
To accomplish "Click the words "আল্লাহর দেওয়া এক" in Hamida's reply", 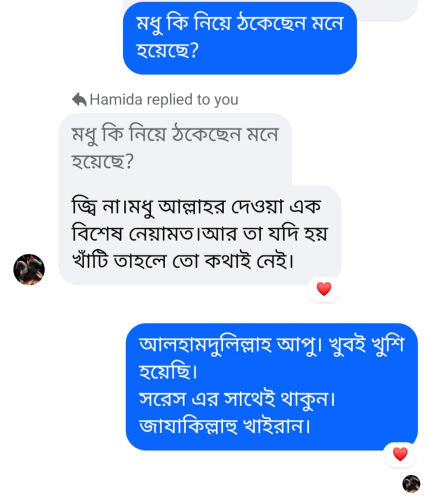I will point(240,207).
